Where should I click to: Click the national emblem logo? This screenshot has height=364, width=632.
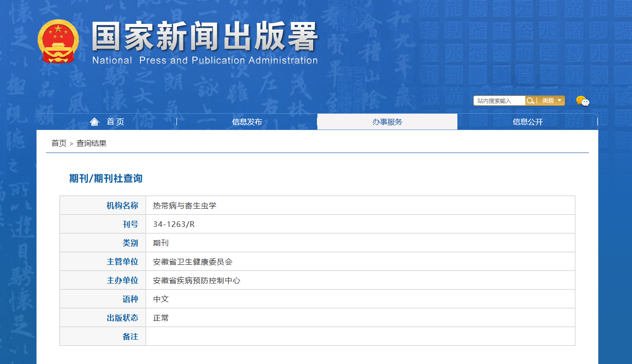click(x=58, y=41)
